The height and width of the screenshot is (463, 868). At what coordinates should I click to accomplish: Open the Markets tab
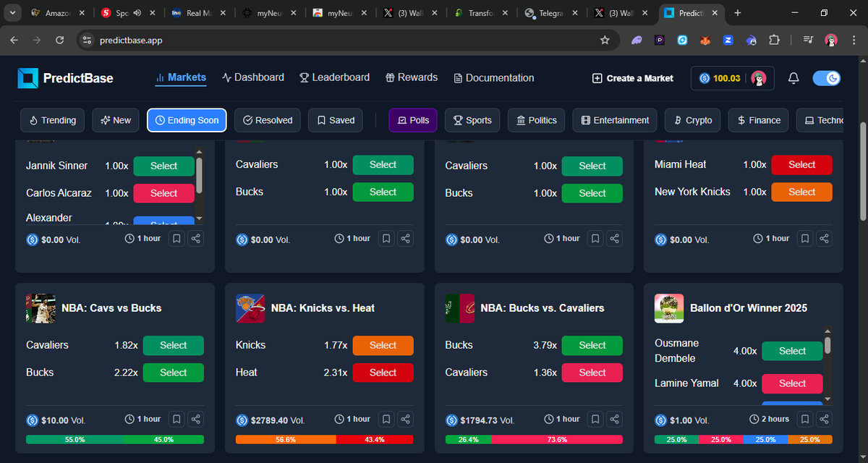pyautogui.click(x=181, y=77)
